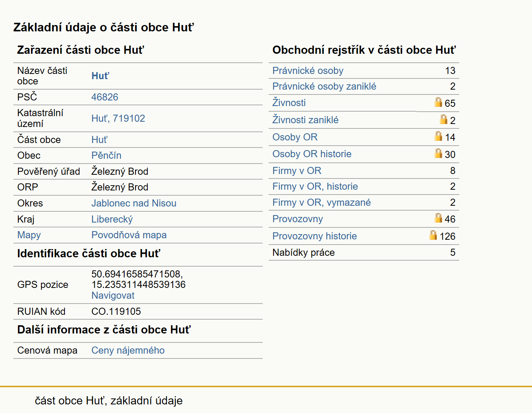Go to the Pěnčín municipality page

pyautogui.click(x=106, y=155)
